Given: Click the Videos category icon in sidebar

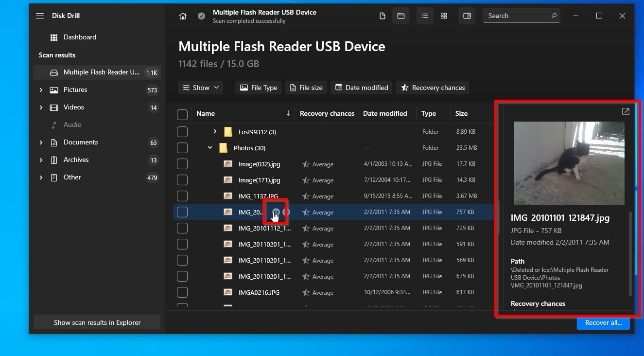Looking at the screenshot, I should click(x=54, y=107).
